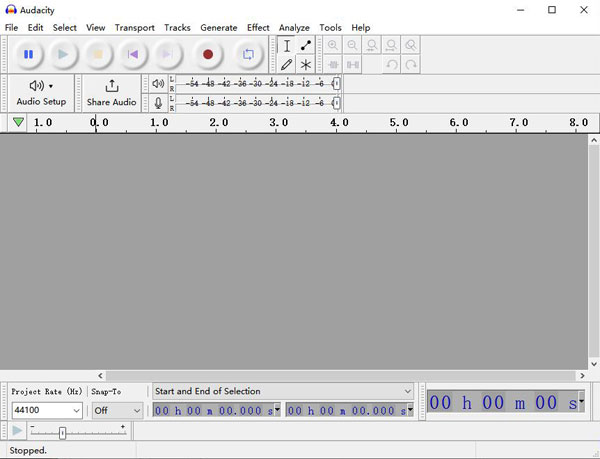Select the Multi-tool asterisk icon
600x459 pixels.
click(x=305, y=64)
